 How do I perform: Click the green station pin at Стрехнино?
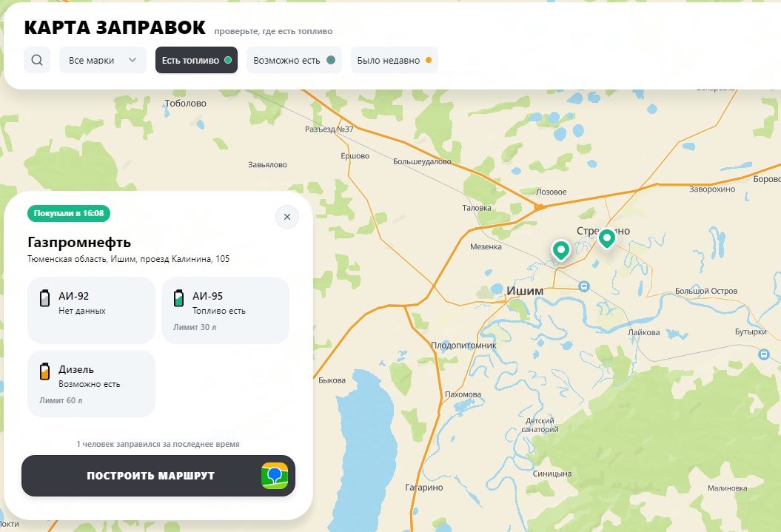click(607, 238)
